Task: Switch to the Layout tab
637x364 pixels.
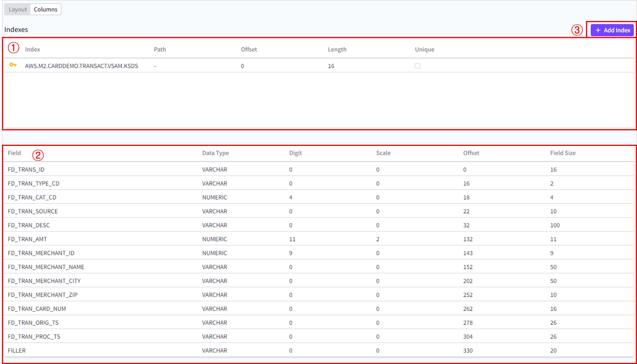Action: click(x=17, y=10)
